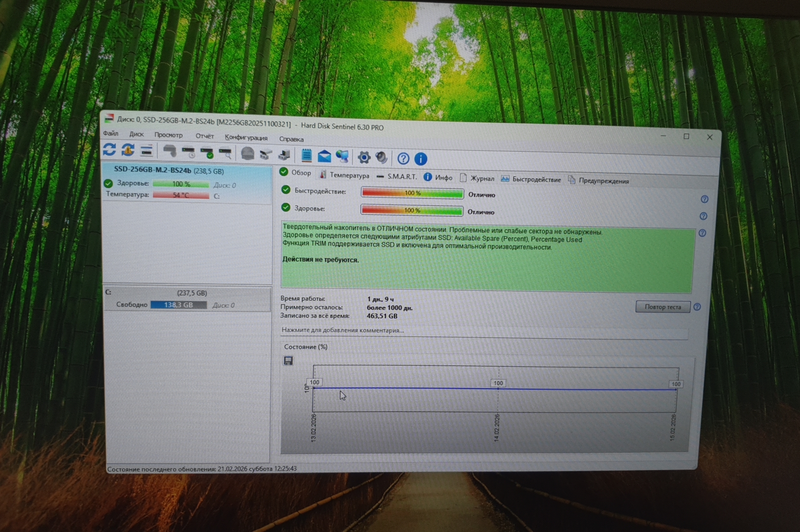The width and height of the screenshot is (800, 532).
Task: Click the toolbar question mark help icon
Action: pyautogui.click(x=403, y=159)
